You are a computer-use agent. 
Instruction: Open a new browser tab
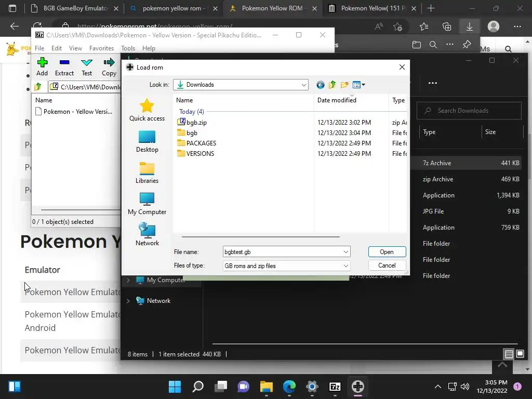(x=431, y=8)
